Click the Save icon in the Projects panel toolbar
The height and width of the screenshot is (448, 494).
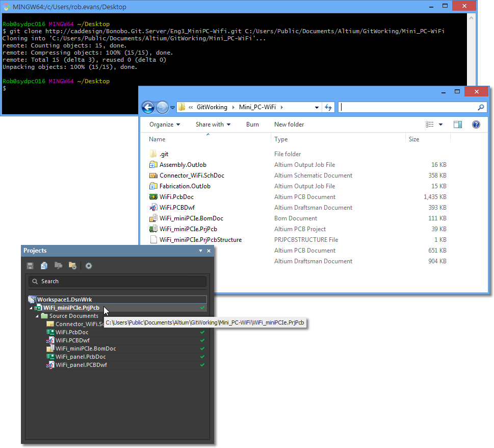point(30,265)
